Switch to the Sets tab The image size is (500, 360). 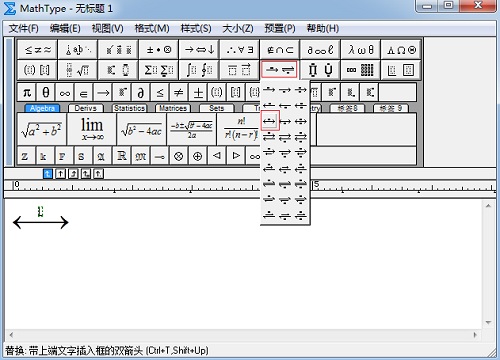point(216,108)
